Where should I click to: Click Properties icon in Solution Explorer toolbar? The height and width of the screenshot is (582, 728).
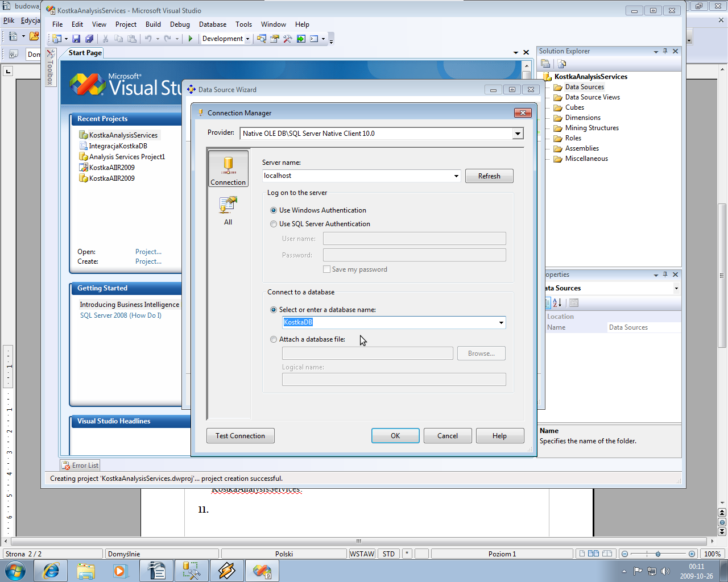coord(545,64)
